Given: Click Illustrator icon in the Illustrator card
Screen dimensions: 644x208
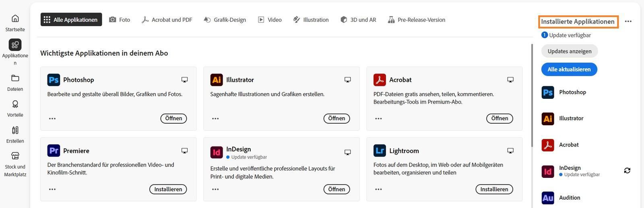Looking at the screenshot, I should tap(217, 80).
